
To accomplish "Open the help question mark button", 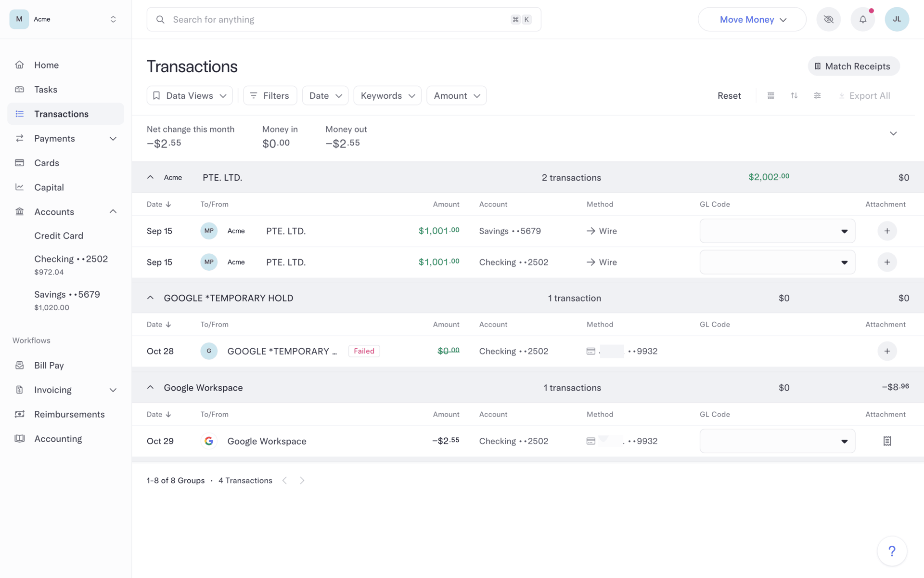I will tap(892, 551).
